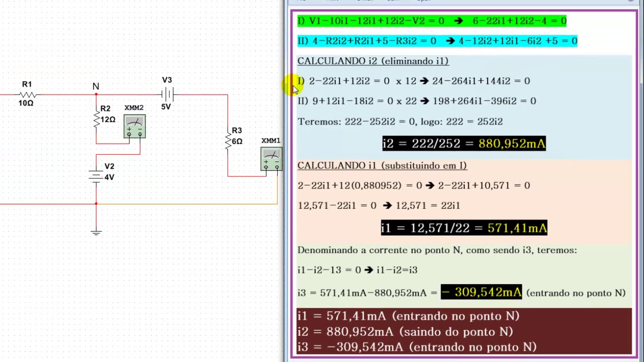Select resistor R1 symbol in circuit
644x362 pixels.
pyautogui.click(x=28, y=95)
